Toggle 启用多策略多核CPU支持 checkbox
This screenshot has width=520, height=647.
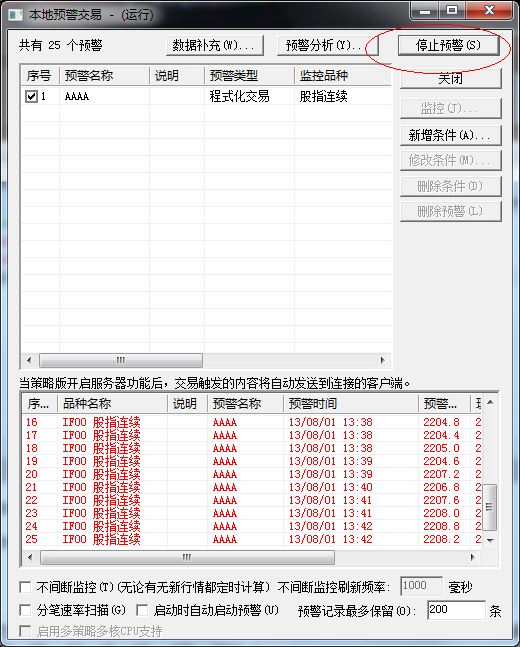pyautogui.click(x=26, y=631)
